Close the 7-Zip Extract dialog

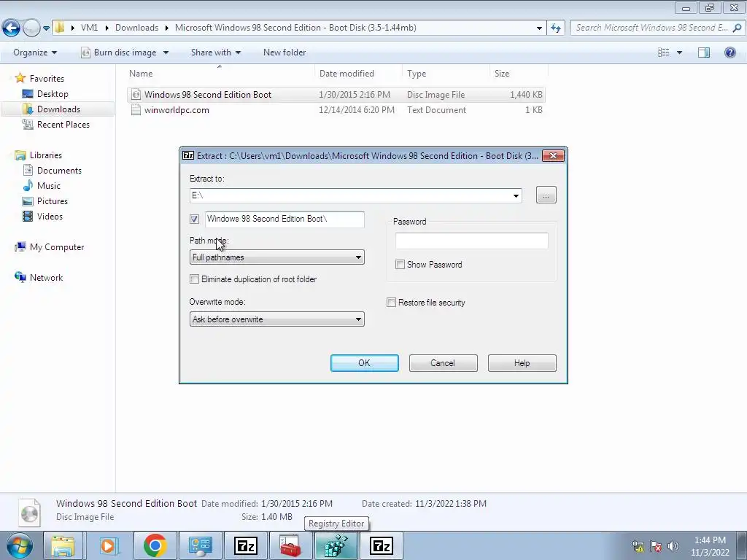[x=553, y=156]
